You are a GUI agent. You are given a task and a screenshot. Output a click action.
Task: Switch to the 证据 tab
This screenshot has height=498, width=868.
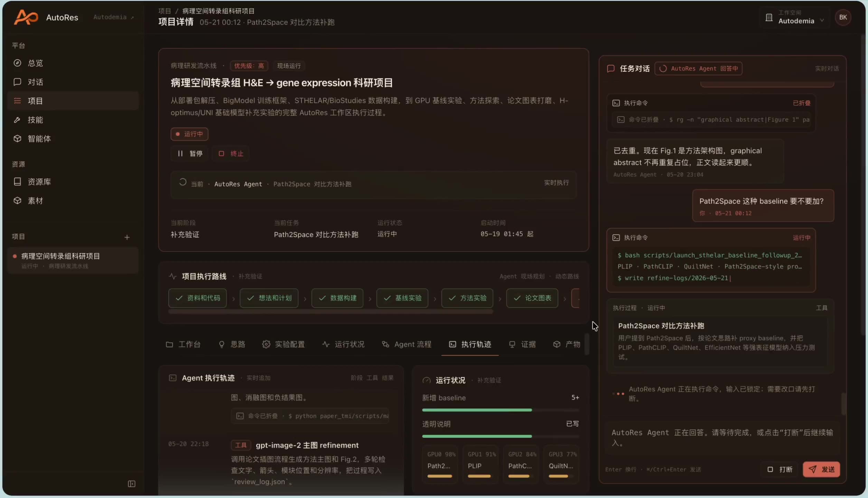tap(522, 344)
